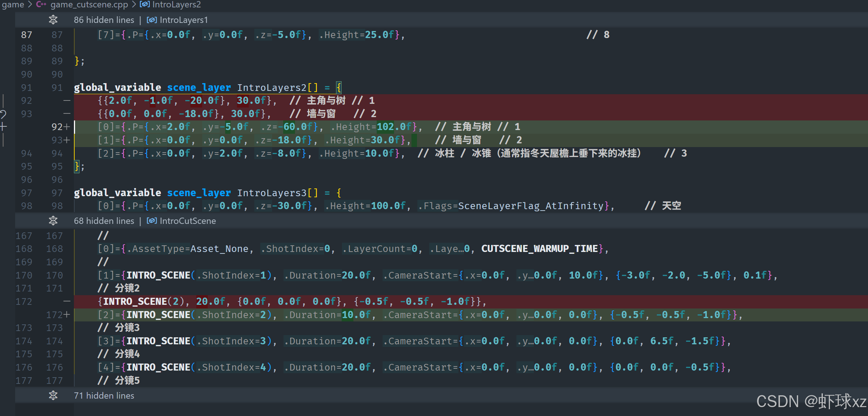The height and width of the screenshot is (416, 868).
Task: Click the plus marker on added line 172
Action: click(67, 315)
